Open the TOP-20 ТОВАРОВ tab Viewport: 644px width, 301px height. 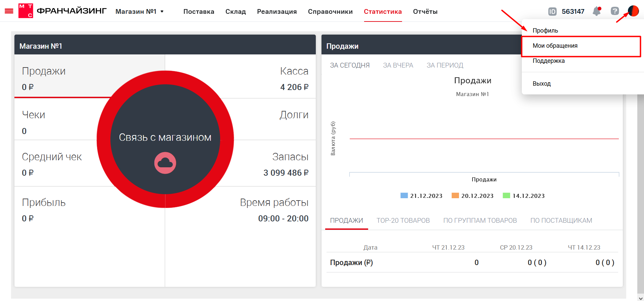(x=403, y=220)
